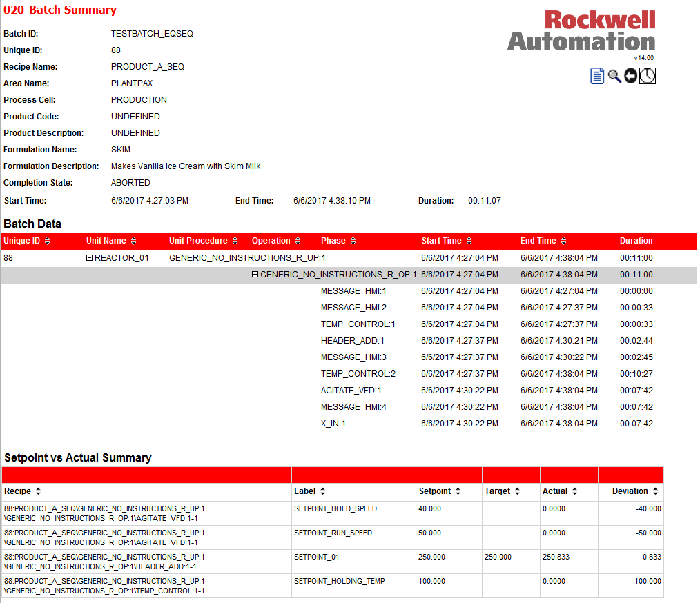Click the recipe path ending TEMP_CONTROL:1-1

[104, 586]
